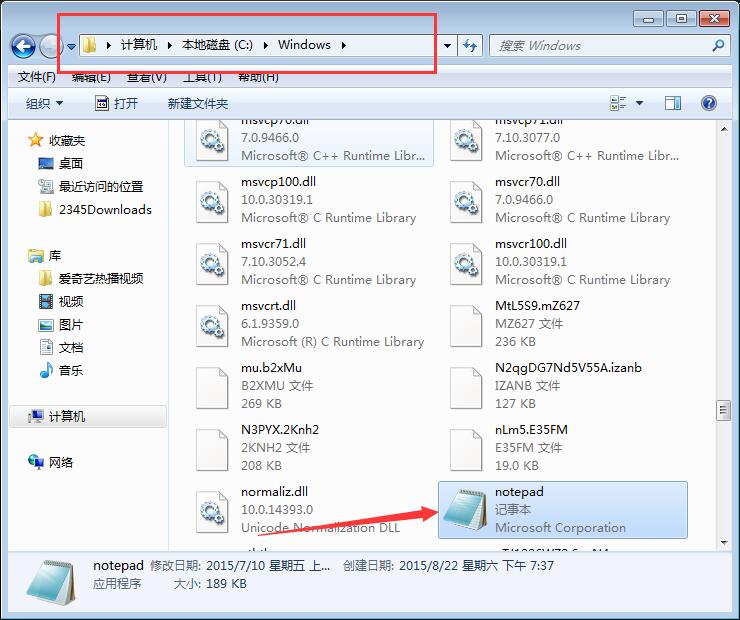Click the blue help question icon

click(709, 103)
